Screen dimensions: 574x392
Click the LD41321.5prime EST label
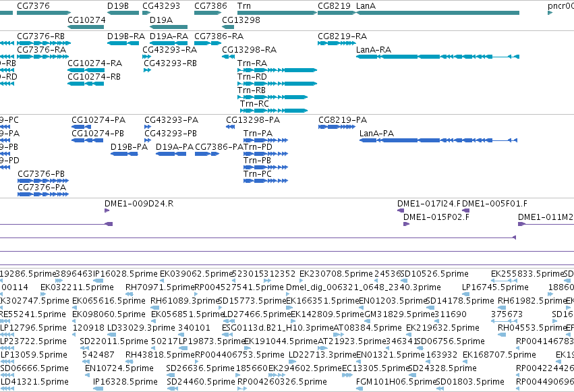pyautogui.click(x=34, y=383)
